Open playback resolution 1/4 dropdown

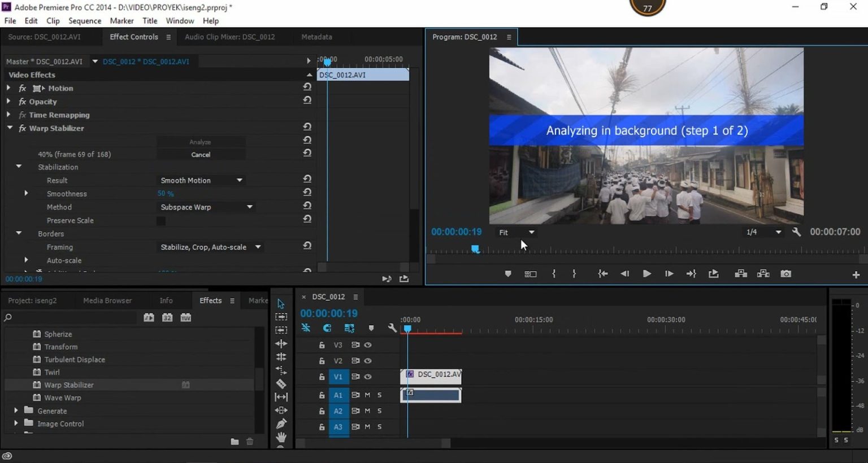(x=763, y=232)
